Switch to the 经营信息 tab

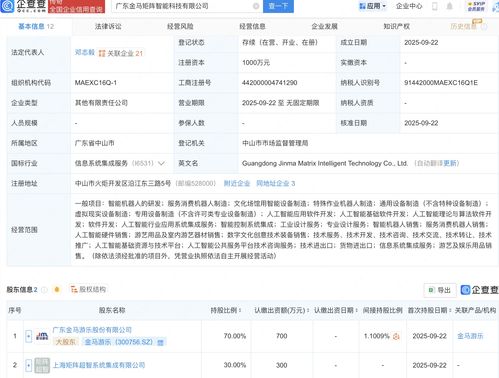(252, 26)
